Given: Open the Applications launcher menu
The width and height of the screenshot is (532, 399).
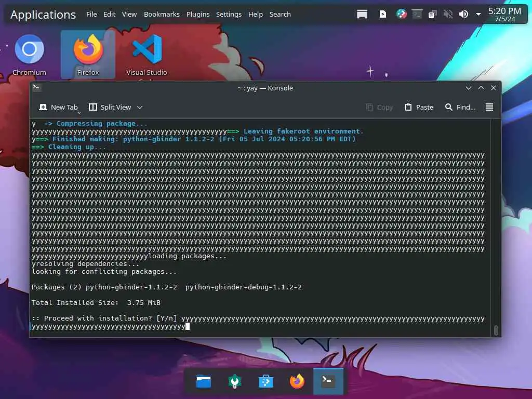Looking at the screenshot, I should click(x=43, y=15).
